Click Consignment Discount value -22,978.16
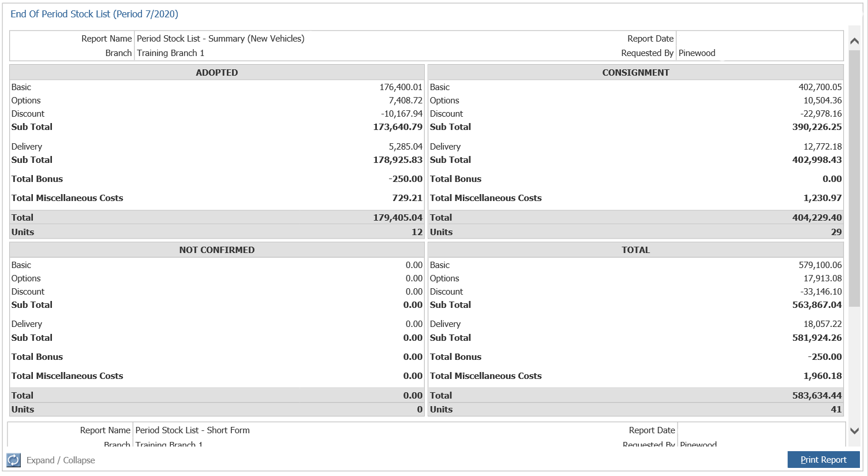The height and width of the screenshot is (476, 868). [x=821, y=114]
